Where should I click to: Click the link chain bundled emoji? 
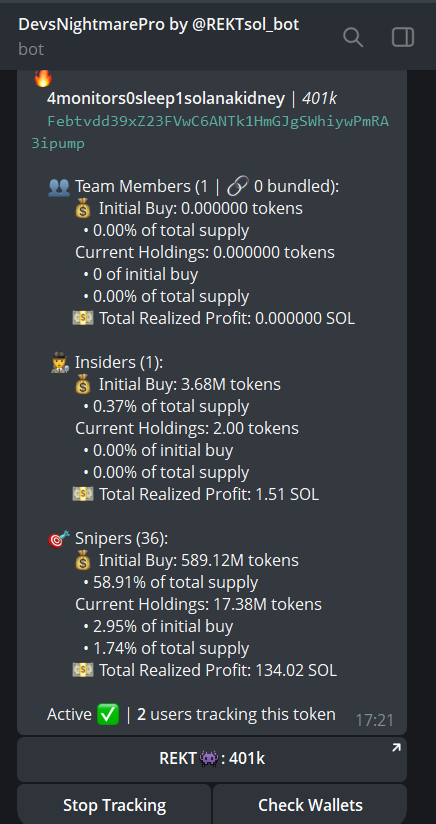[238, 187]
